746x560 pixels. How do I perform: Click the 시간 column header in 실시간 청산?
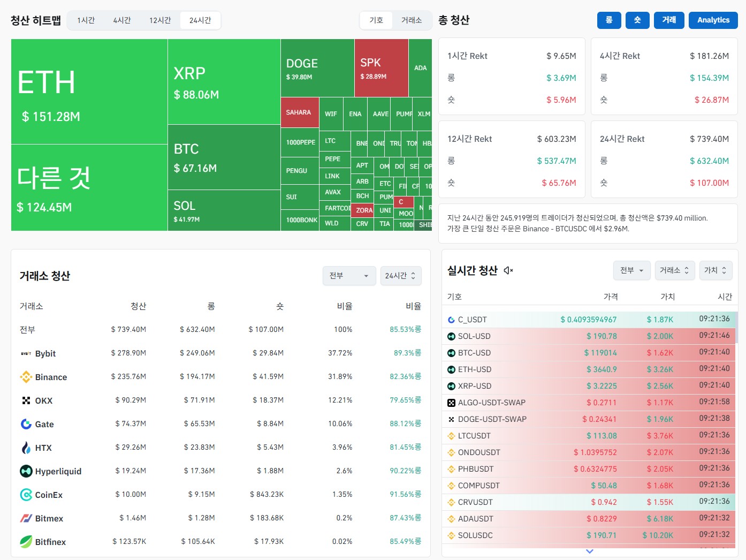[725, 297]
